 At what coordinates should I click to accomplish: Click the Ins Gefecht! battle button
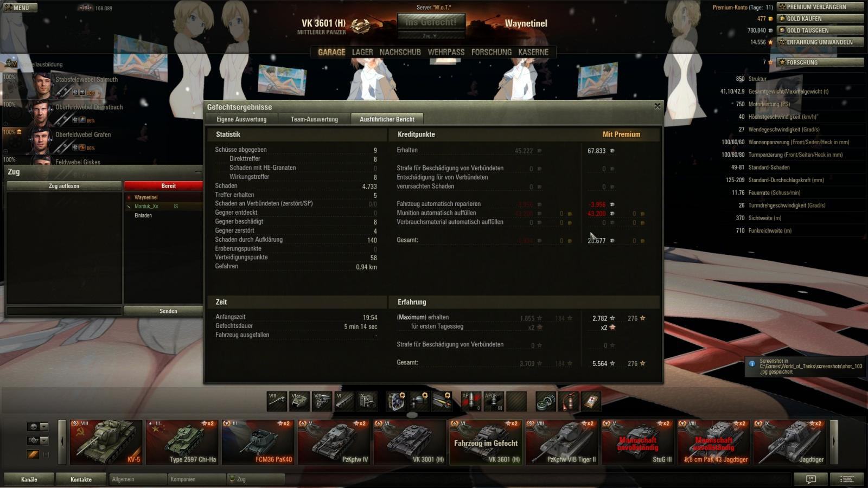pos(431,22)
